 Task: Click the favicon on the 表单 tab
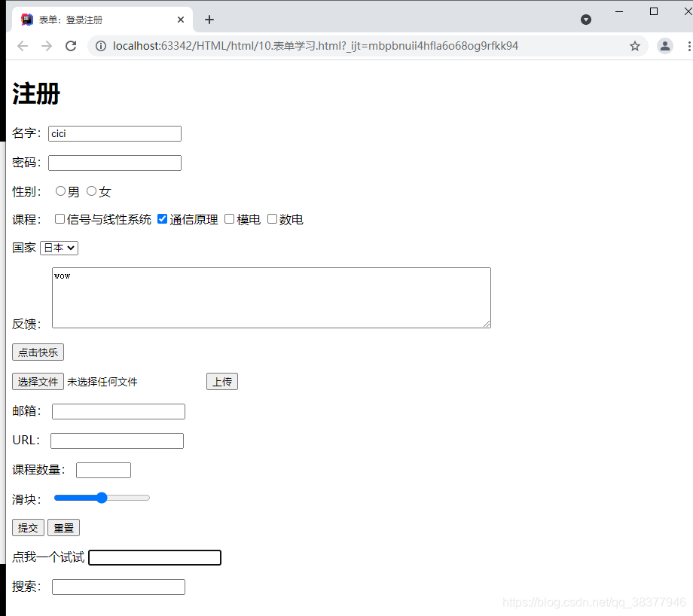(x=29, y=20)
